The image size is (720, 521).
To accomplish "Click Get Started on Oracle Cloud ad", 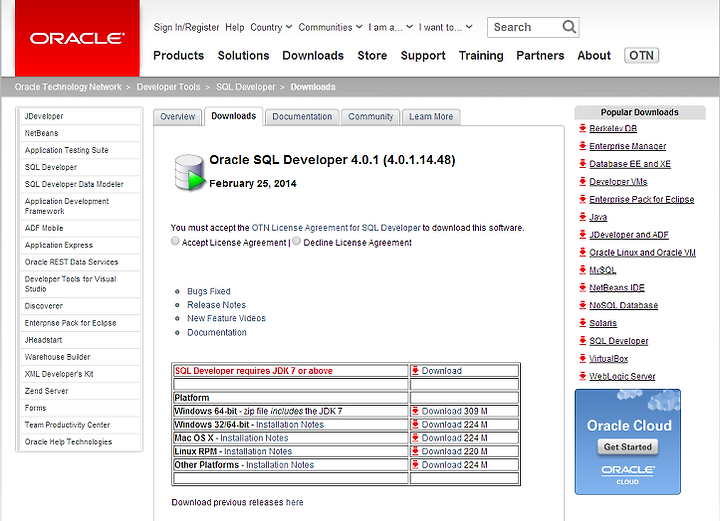I will point(628,447).
